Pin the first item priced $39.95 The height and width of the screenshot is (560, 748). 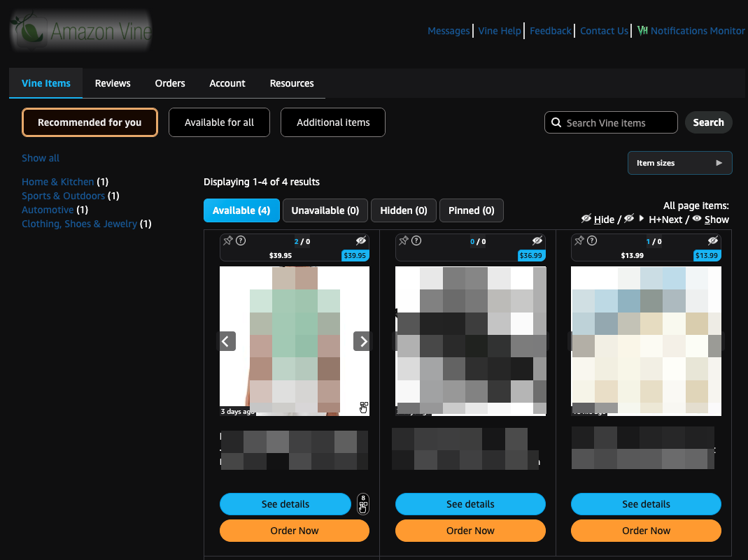[x=227, y=241]
